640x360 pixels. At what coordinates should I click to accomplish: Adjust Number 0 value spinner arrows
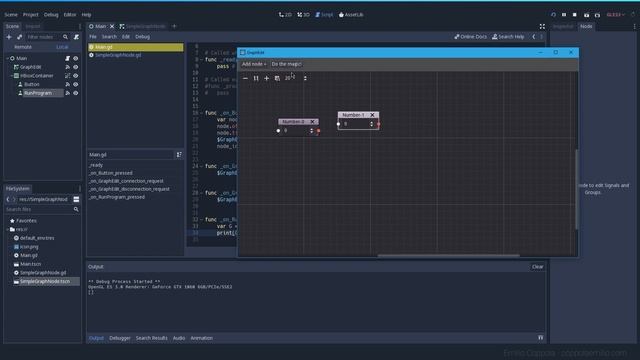point(311,131)
